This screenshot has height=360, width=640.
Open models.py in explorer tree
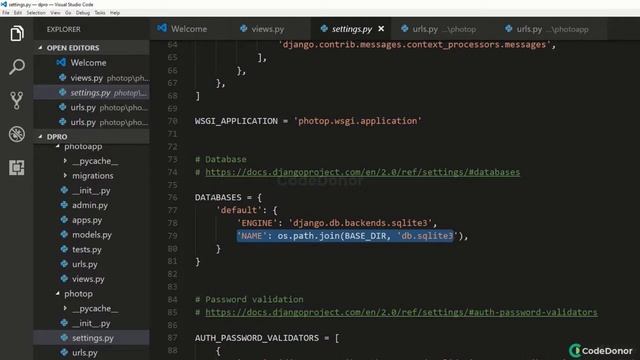click(91, 235)
